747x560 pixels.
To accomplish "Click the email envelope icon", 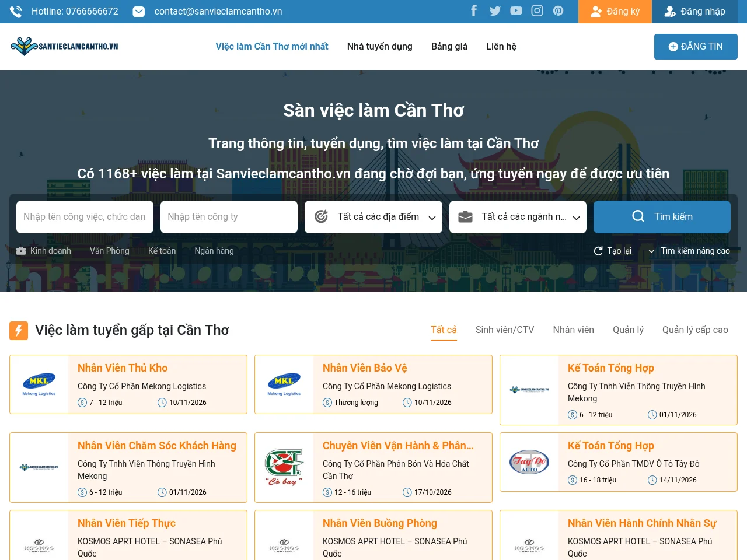I will click(x=139, y=12).
